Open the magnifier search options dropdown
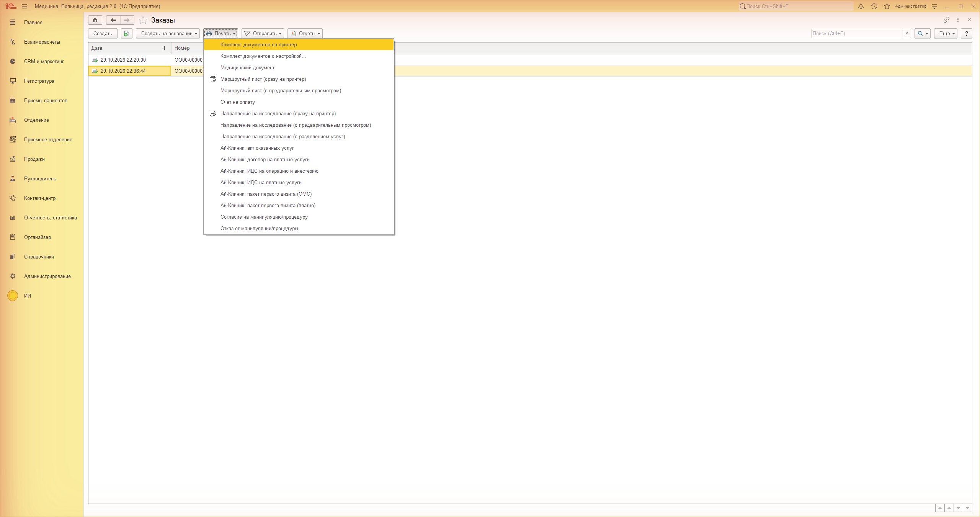Screen dimensions: 980x517 coord(922,34)
